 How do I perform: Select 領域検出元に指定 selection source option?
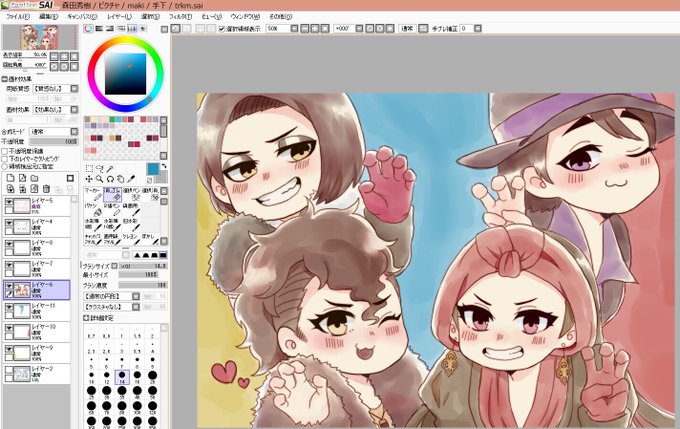click(x=5, y=166)
